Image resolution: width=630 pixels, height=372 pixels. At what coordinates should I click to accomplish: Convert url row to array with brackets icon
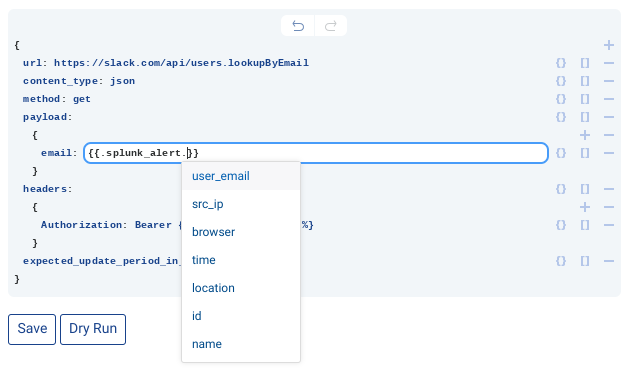(x=585, y=63)
